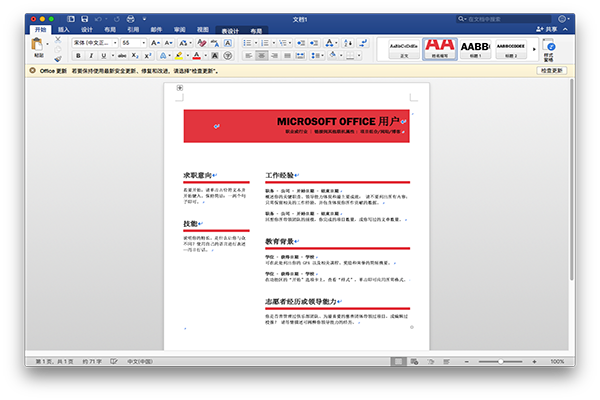
Task: Click the font color red swatch
Action: [x=197, y=56]
